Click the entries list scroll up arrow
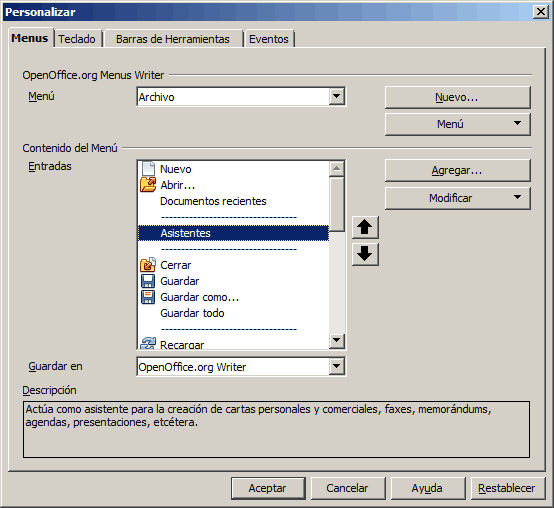Viewport: 554px width, 508px height. point(336,169)
